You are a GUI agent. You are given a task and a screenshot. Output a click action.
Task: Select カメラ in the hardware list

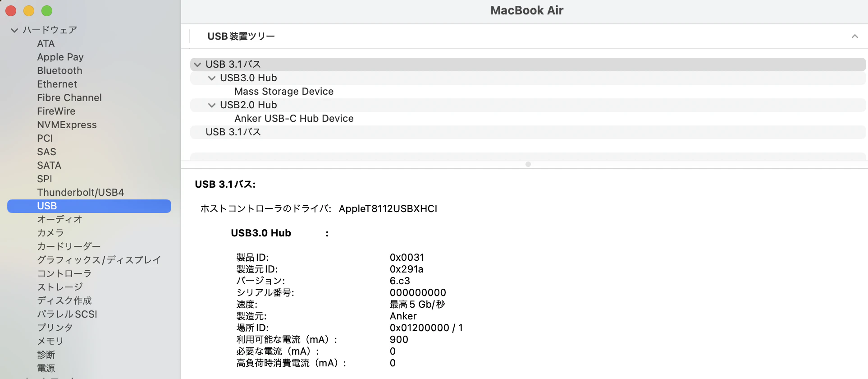50,233
